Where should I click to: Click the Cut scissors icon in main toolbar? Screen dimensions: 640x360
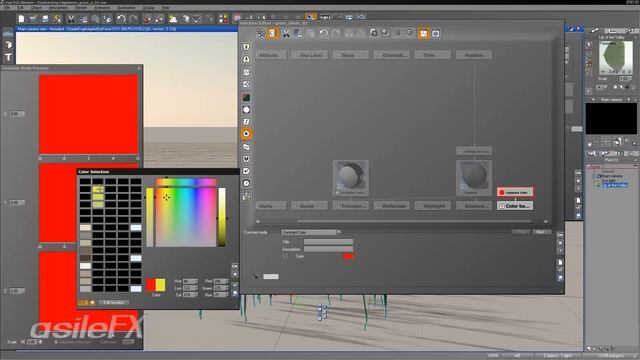coord(71,19)
